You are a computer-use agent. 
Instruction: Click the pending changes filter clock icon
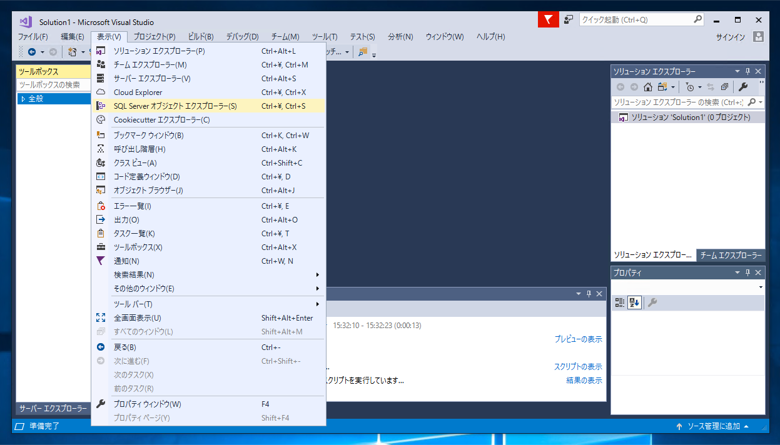click(689, 87)
